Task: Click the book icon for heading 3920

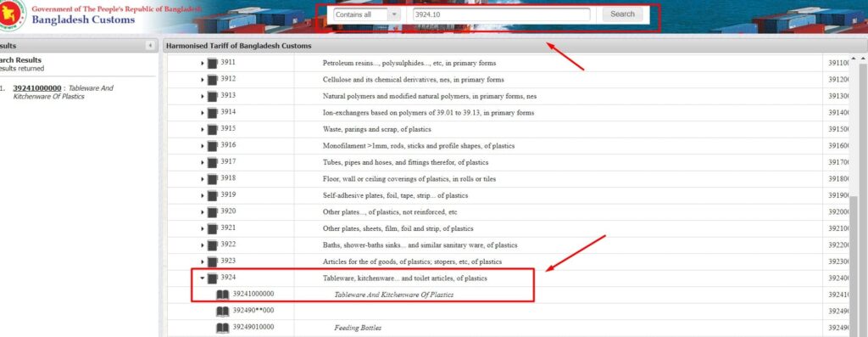Action: pyautogui.click(x=213, y=212)
